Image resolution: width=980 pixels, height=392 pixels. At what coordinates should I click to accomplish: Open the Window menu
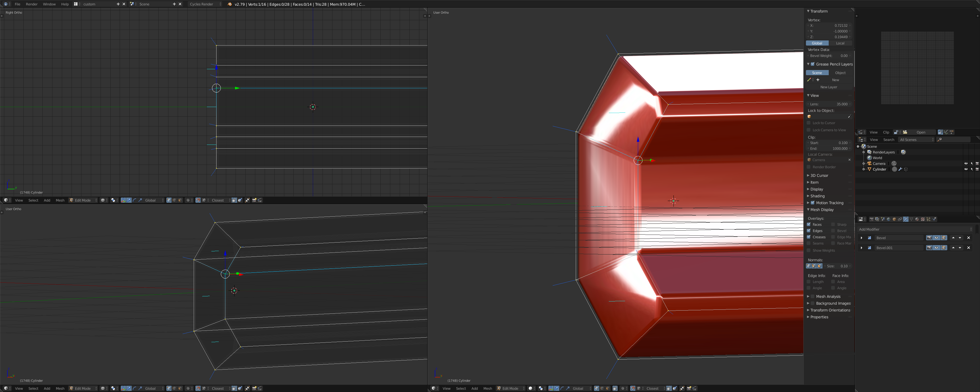49,4
